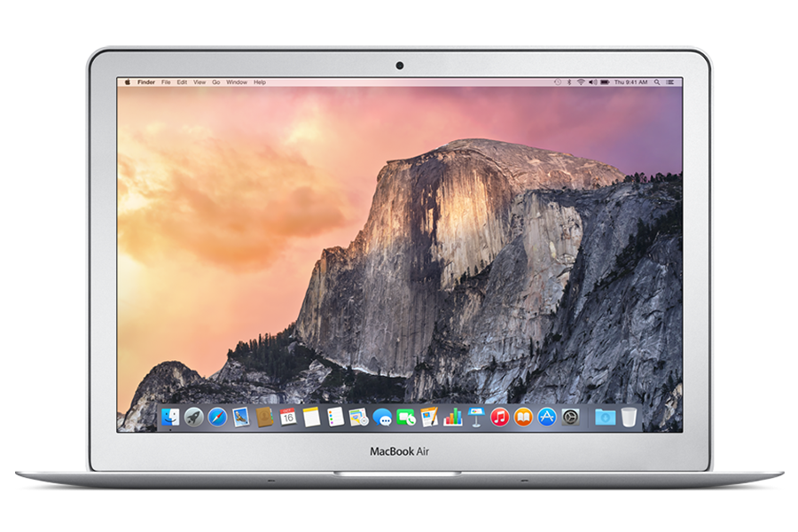Open the View menu
This screenshot has width=798, height=532.
199,82
